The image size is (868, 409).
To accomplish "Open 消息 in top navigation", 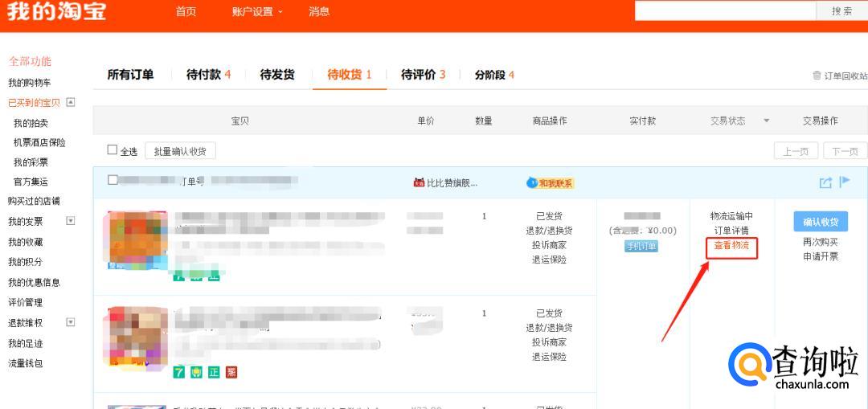I will click(319, 12).
